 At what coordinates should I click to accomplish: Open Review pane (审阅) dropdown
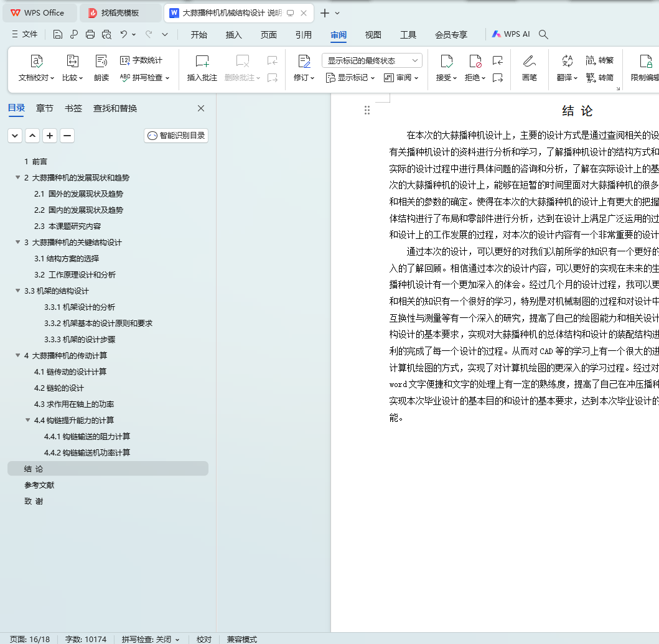click(401, 78)
